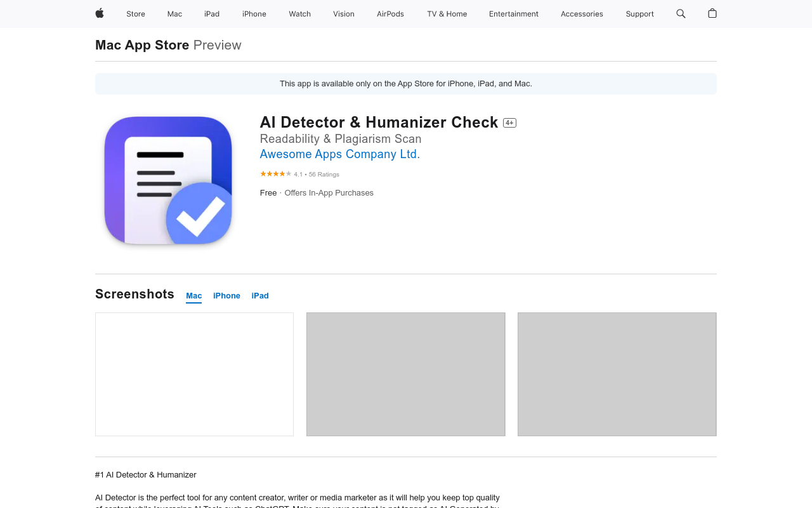Viewport: 812px width, 508px height.
Task: Click the star rating graphic
Action: click(x=275, y=174)
